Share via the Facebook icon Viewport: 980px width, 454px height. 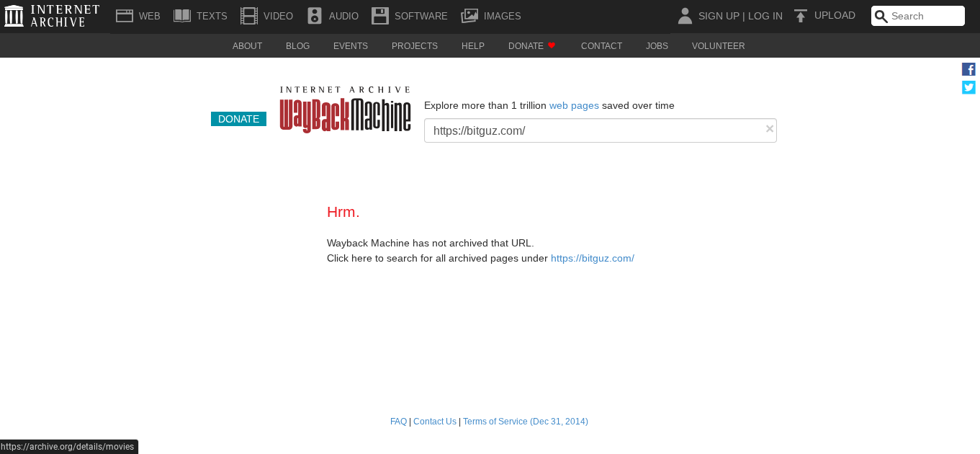(x=968, y=69)
